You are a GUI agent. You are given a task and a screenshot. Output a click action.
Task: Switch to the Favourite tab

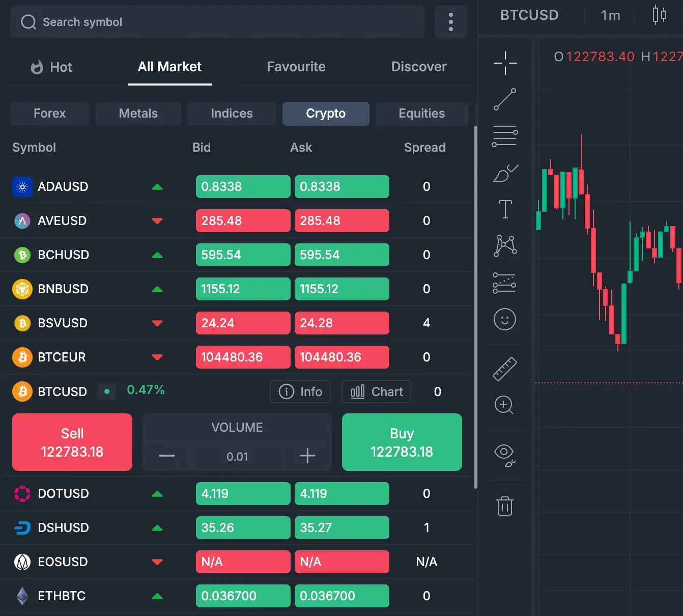(x=296, y=67)
